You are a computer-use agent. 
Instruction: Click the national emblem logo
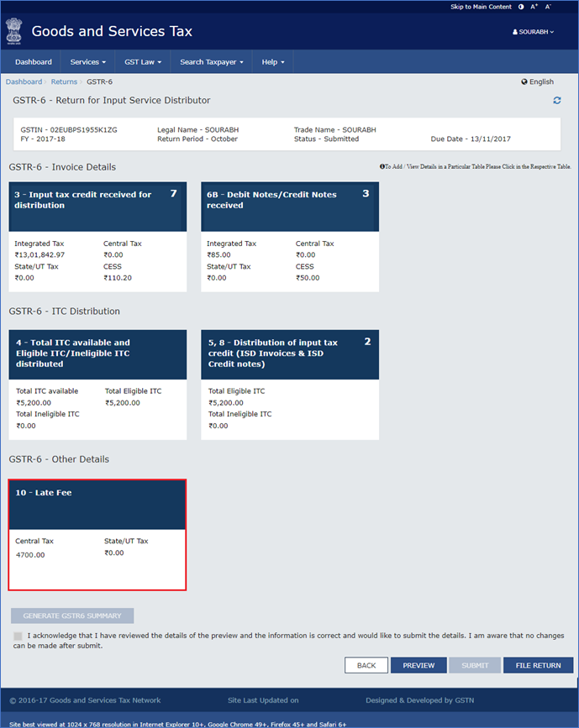[14, 32]
